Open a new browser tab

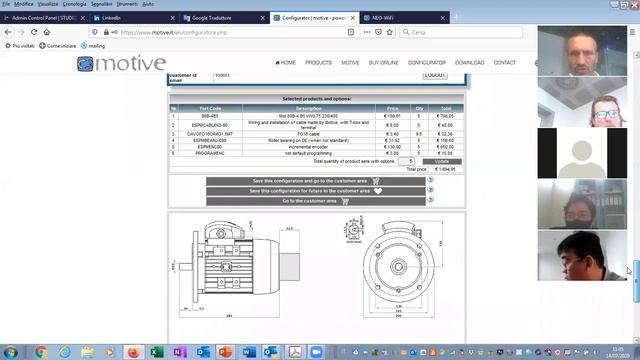(x=456, y=18)
